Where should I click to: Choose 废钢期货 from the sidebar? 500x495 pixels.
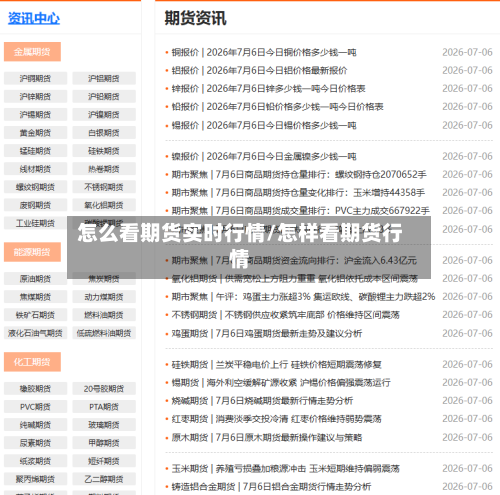click(x=35, y=205)
